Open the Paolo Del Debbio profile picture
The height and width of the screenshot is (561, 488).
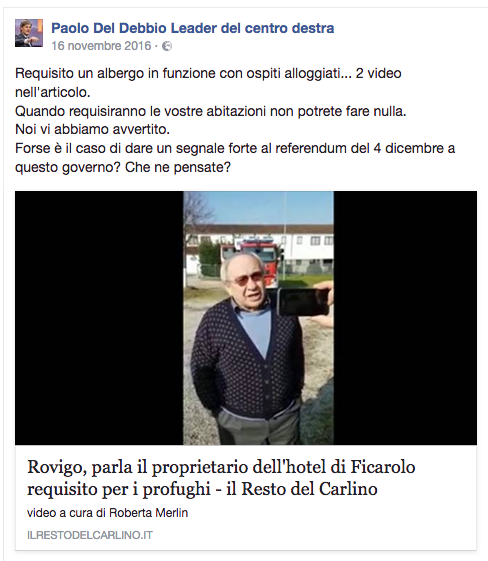tap(29, 33)
